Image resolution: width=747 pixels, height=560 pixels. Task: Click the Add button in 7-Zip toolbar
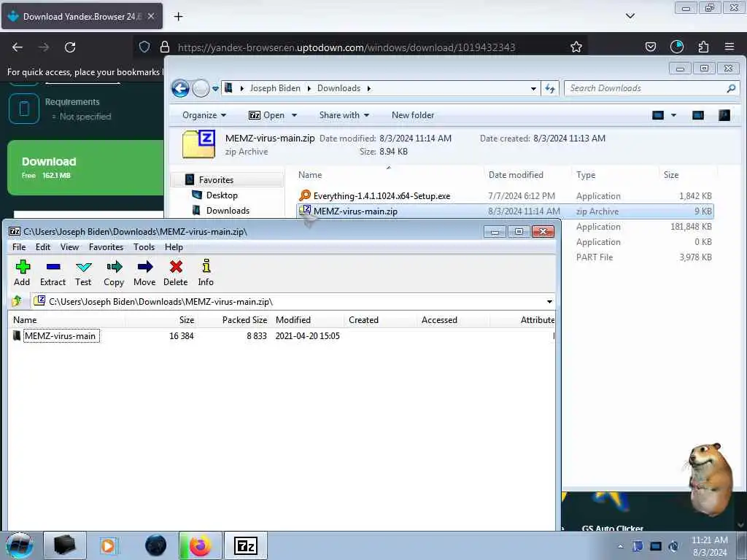22,273
